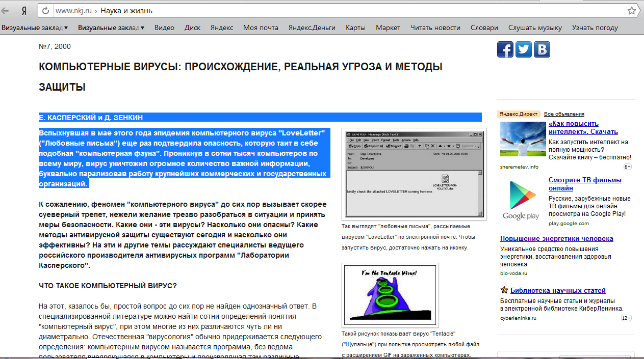The height and width of the screenshot is (359, 644).
Task: Open ad link 'Как повысить интеллект'. Скачать
Action: coord(583,127)
